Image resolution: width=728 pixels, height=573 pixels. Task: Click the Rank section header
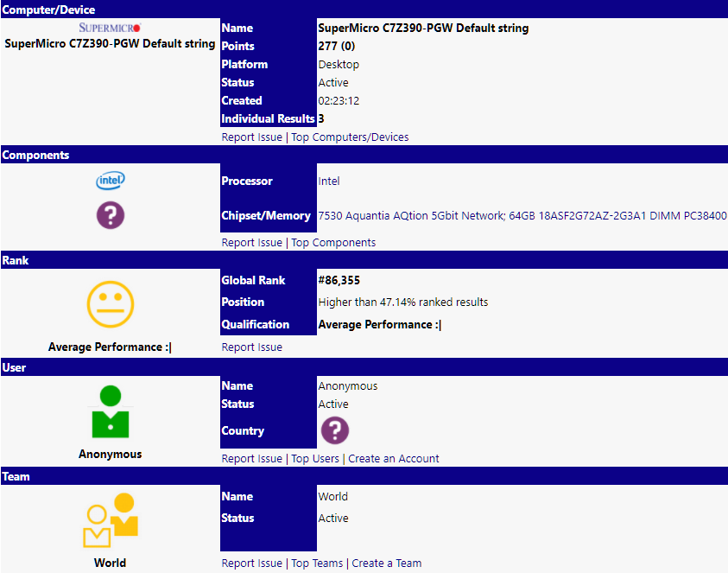[364, 260]
